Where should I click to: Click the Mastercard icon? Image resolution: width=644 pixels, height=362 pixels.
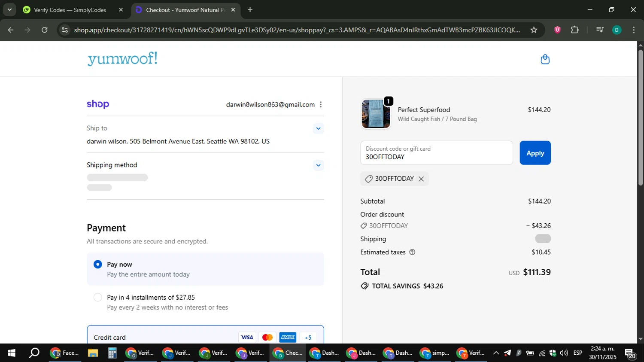click(267, 338)
